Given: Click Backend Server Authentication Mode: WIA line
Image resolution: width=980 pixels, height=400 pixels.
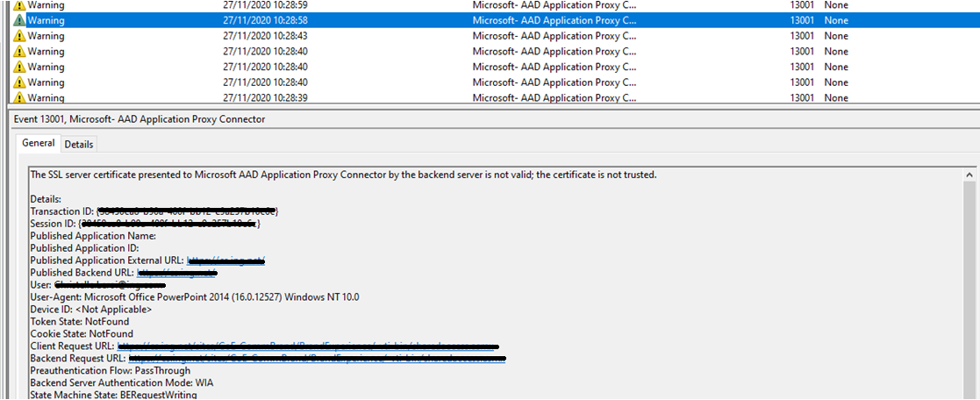Looking at the screenshot, I should (123, 383).
